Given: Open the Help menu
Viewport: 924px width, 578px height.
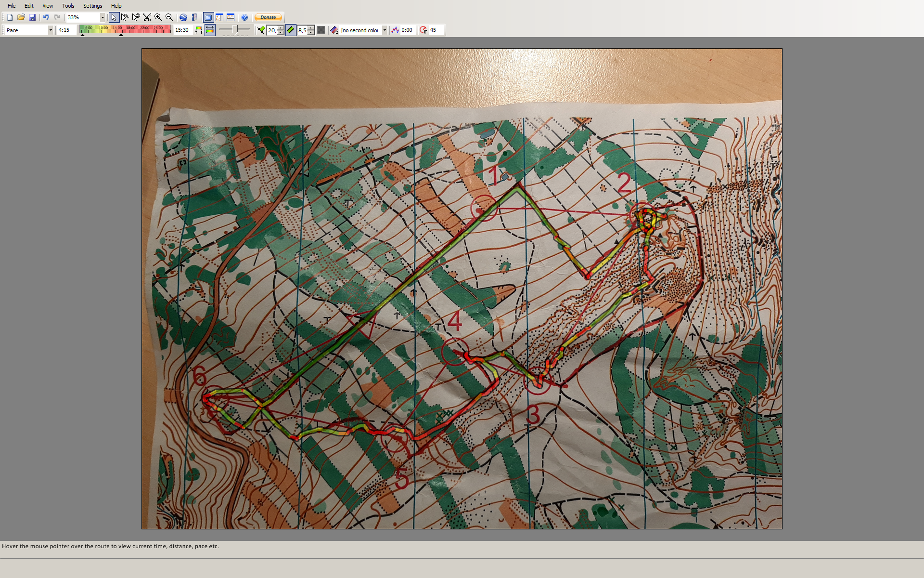Looking at the screenshot, I should [116, 6].
